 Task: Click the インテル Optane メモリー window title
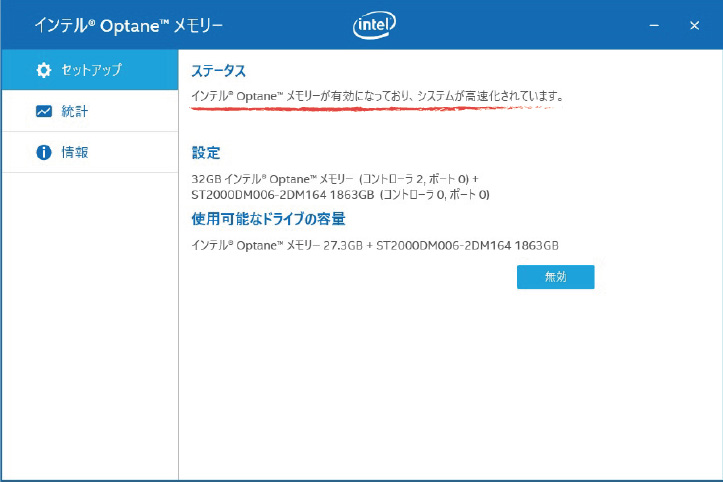tap(129, 25)
